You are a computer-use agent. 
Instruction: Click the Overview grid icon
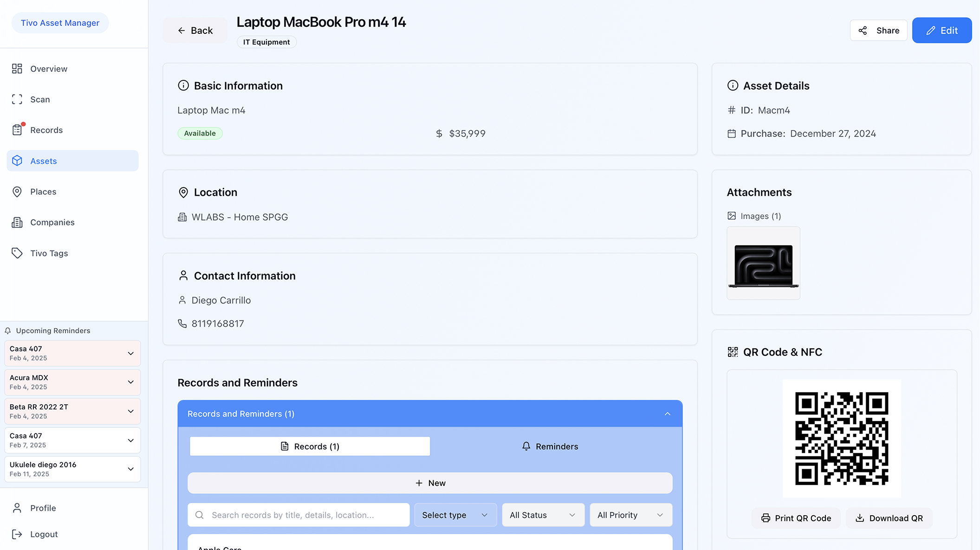(17, 69)
